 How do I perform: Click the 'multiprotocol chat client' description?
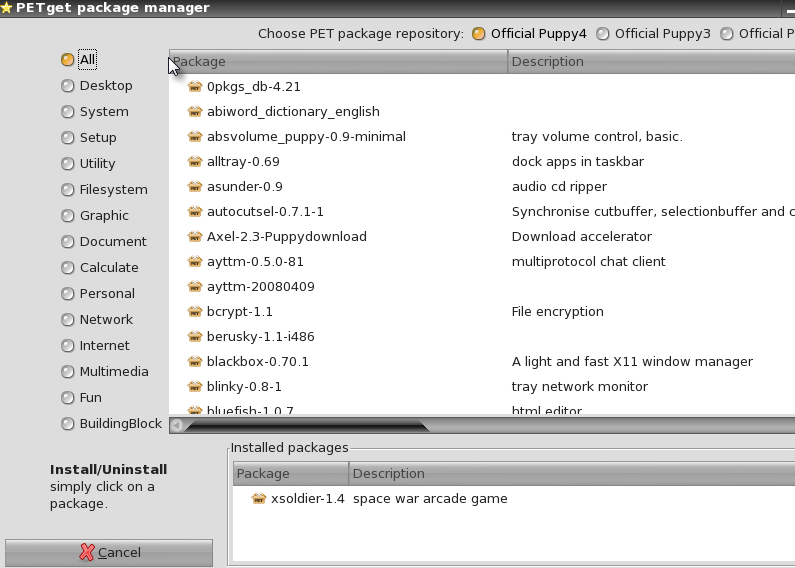[x=588, y=262]
